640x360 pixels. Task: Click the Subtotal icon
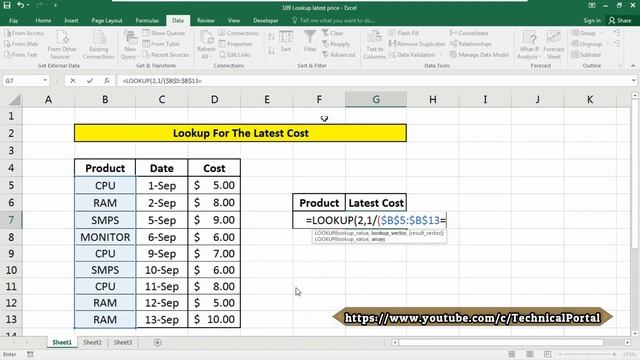click(x=586, y=54)
